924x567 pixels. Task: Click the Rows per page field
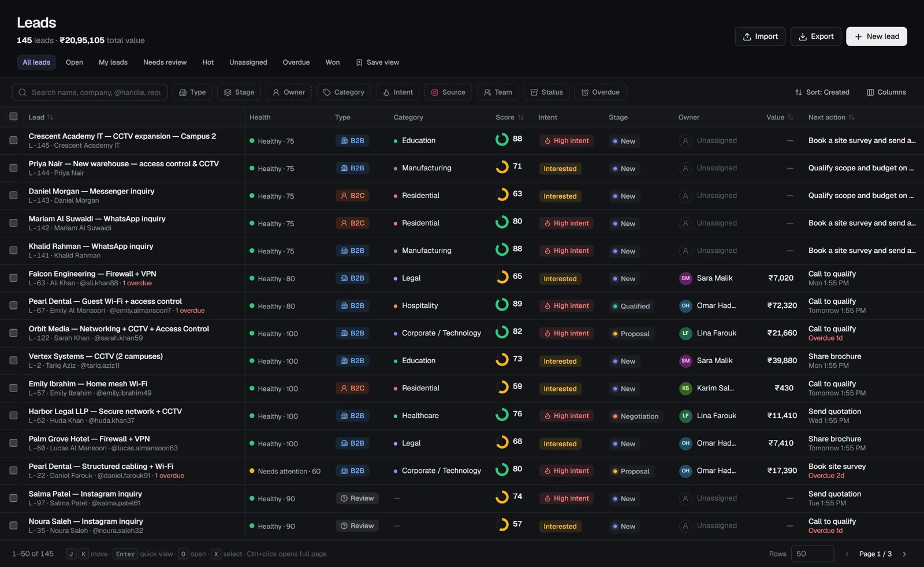[812, 554]
